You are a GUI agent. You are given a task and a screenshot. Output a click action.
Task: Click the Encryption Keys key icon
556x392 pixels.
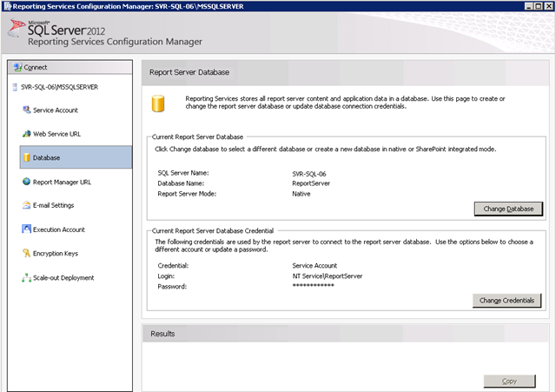[27, 254]
